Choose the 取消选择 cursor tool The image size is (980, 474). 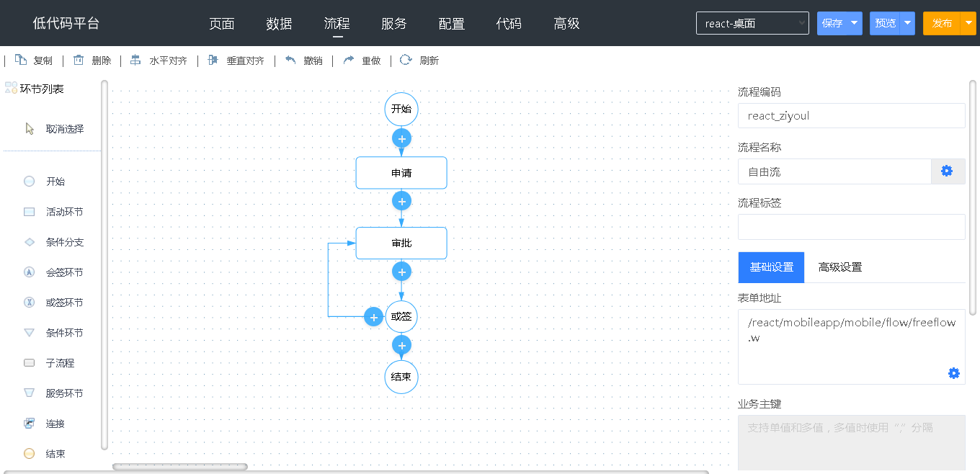(30, 129)
